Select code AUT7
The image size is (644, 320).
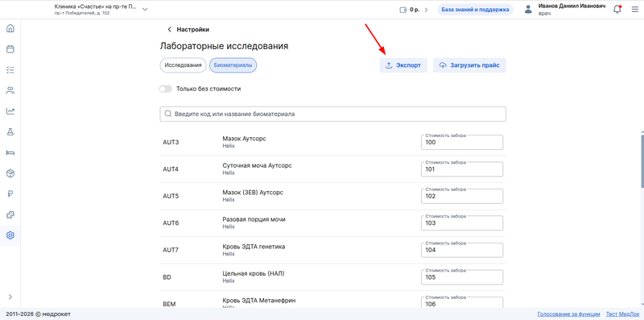click(x=171, y=250)
